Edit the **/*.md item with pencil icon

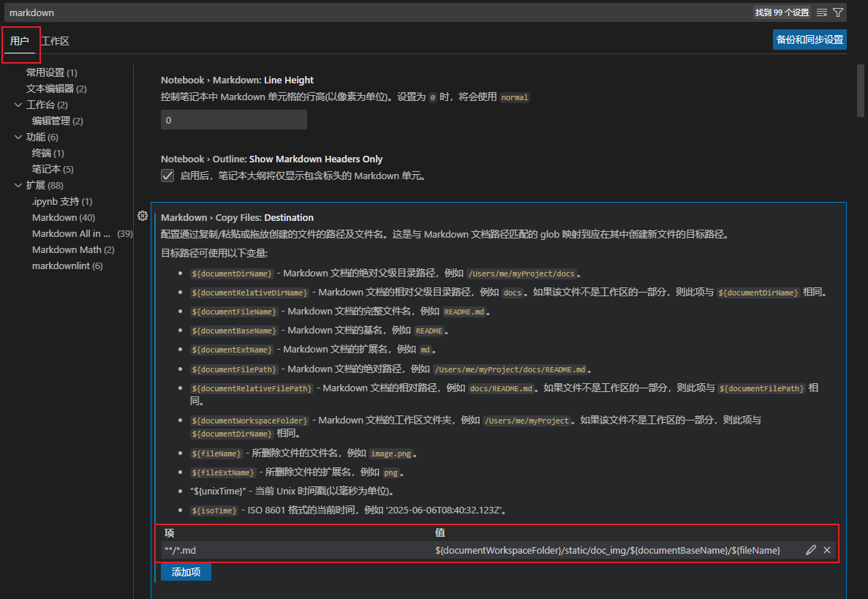(x=811, y=550)
